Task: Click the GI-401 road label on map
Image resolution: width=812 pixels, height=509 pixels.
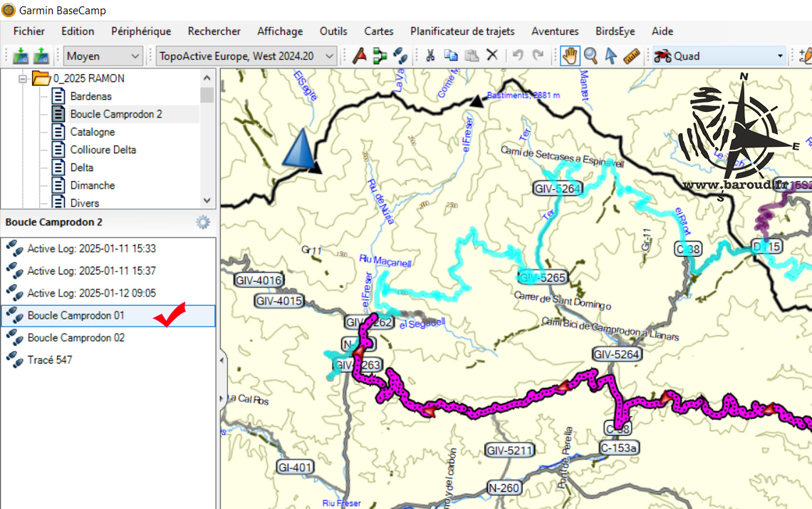Action: pyautogui.click(x=295, y=468)
